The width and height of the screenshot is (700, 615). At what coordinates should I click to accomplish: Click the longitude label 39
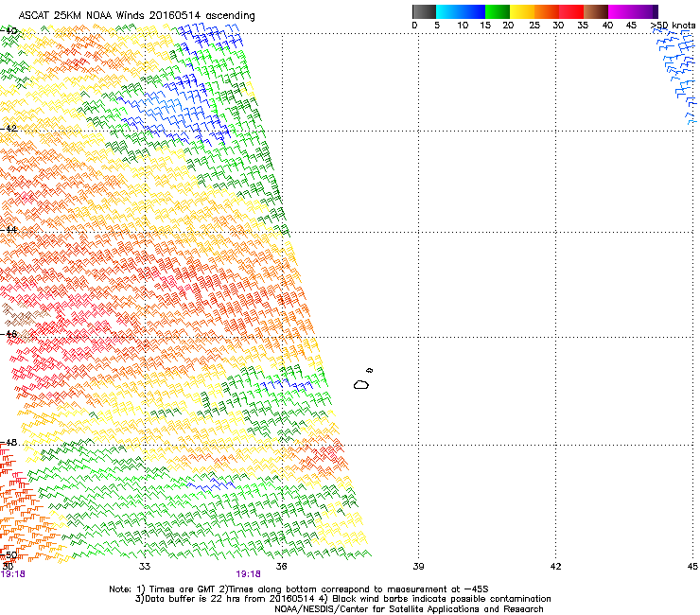point(418,567)
